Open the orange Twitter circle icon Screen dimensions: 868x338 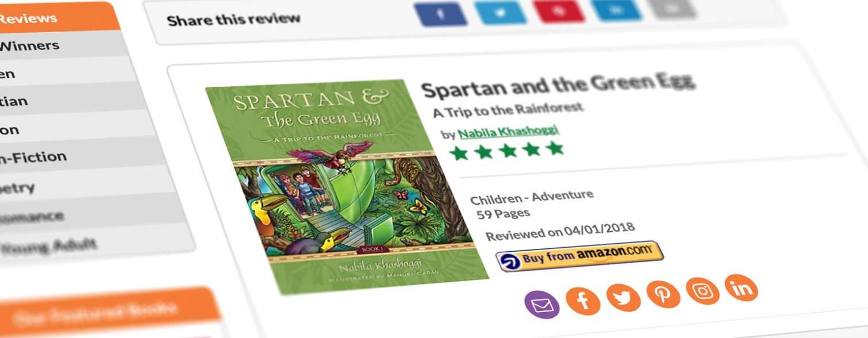point(623,297)
